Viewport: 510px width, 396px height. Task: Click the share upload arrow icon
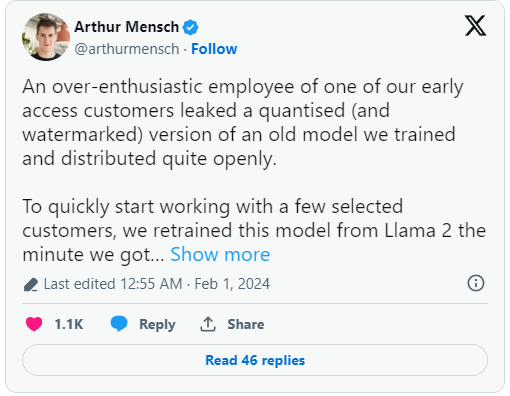point(208,324)
